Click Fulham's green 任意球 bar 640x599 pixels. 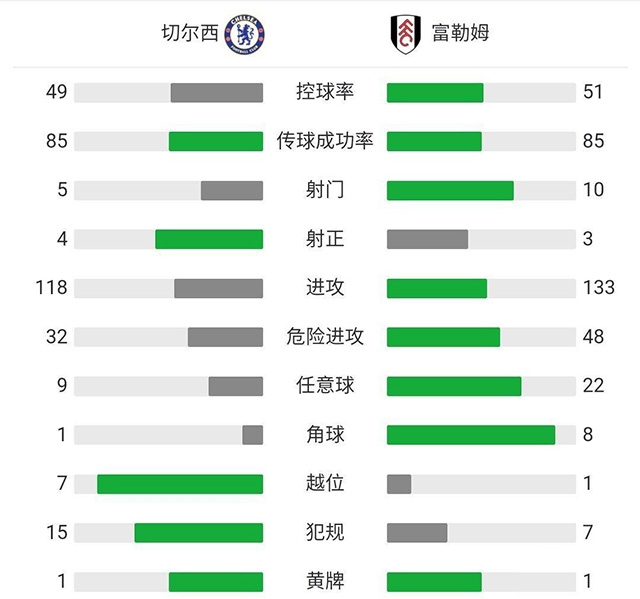tap(454, 385)
